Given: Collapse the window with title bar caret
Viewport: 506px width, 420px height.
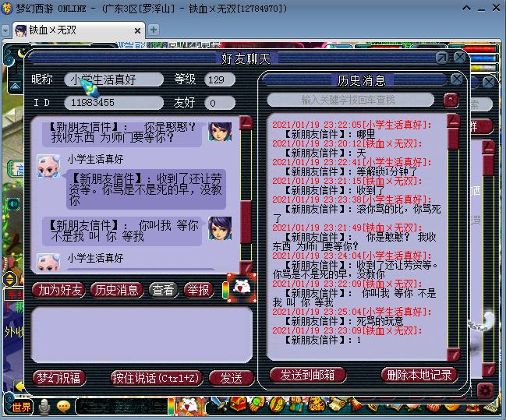Looking at the screenshot, I should pyautogui.click(x=467, y=8).
